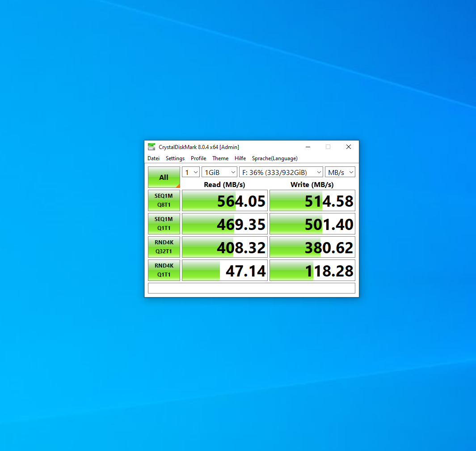The width and height of the screenshot is (476, 451).
Task: Expand the drive F: selection dropdown
Action: click(x=281, y=172)
